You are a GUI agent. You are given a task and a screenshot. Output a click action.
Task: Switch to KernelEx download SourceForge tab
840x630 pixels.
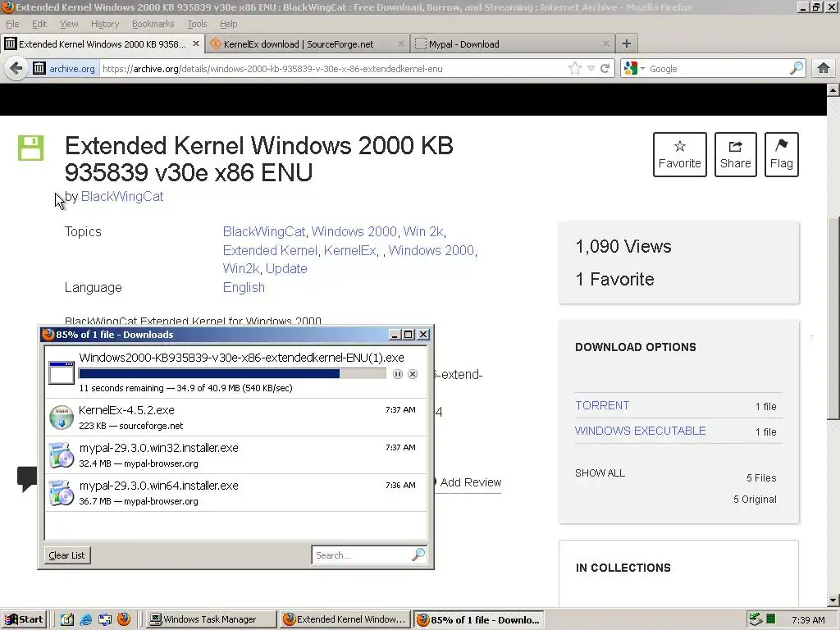tap(308, 44)
